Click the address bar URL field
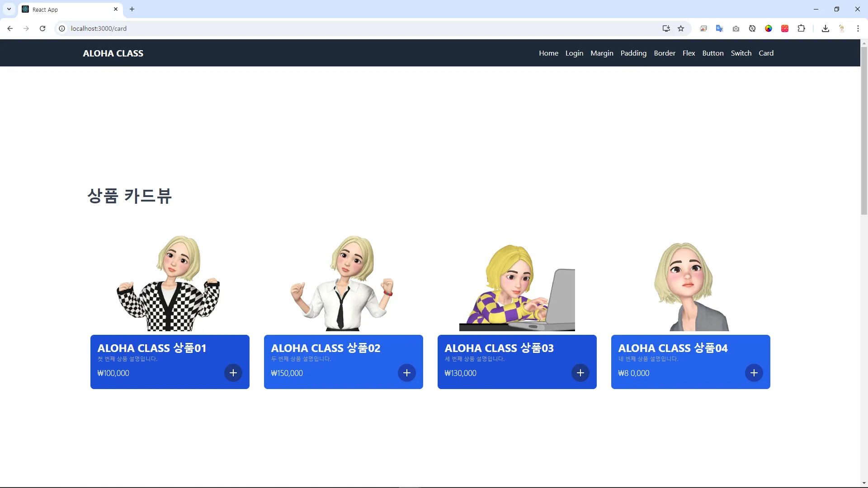Viewport: 868px width, 488px height. 316,28
